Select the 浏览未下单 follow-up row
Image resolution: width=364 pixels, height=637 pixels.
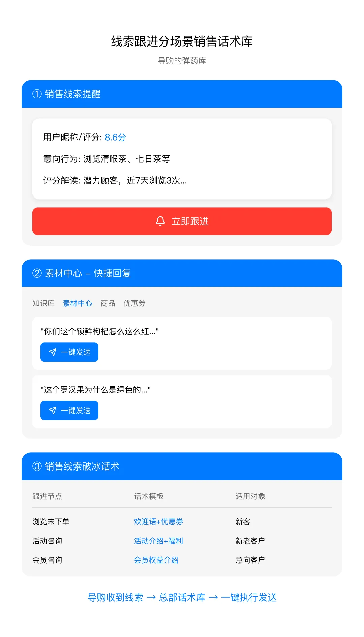click(51, 522)
